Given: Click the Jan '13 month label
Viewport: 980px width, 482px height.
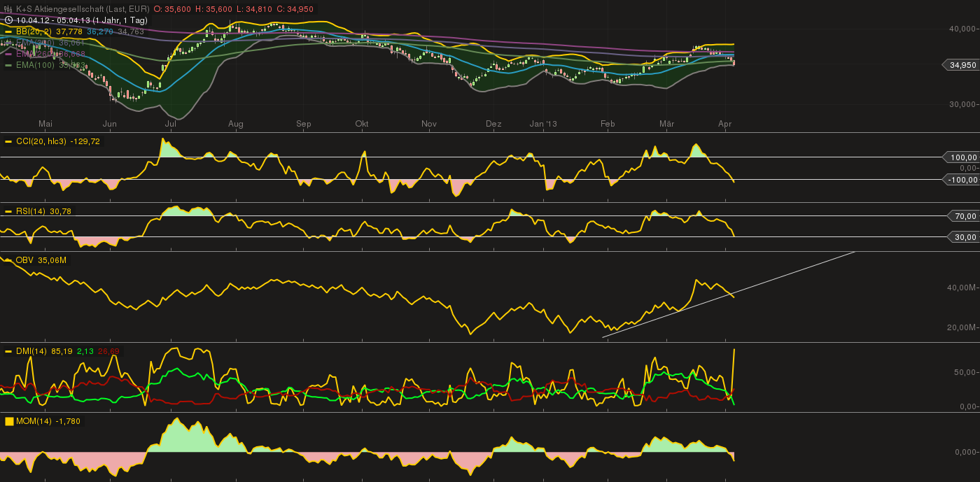Looking at the screenshot, I should (543, 124).
